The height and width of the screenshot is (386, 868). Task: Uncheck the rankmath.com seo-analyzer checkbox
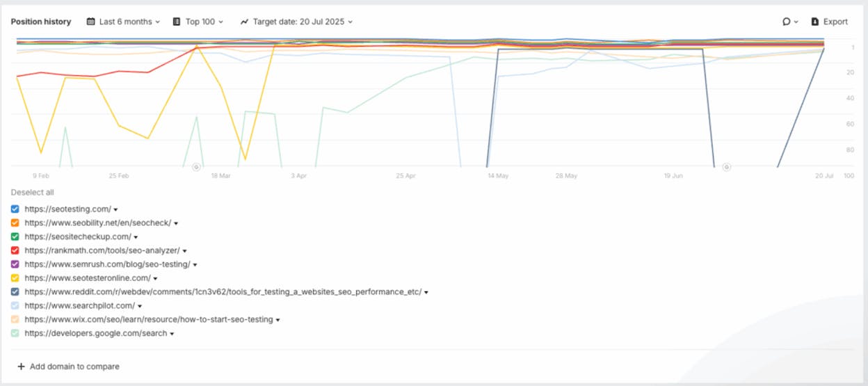coord(15,250)
